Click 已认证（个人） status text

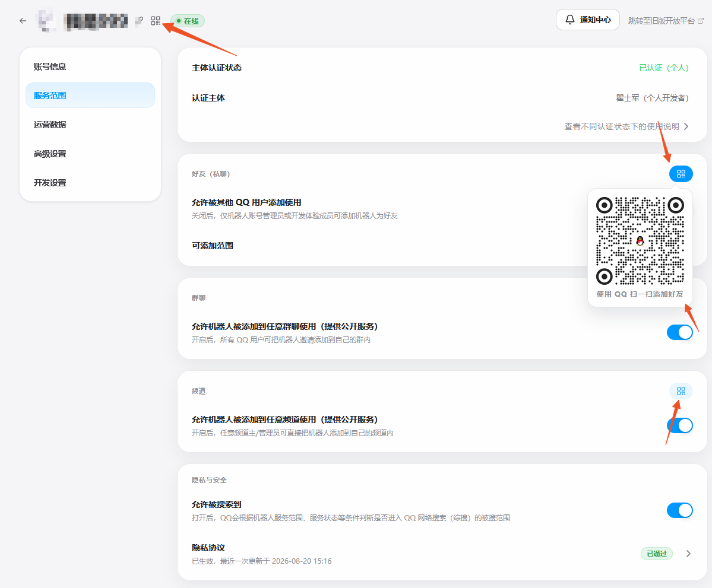pyautogui.click(x=664, y=68)
